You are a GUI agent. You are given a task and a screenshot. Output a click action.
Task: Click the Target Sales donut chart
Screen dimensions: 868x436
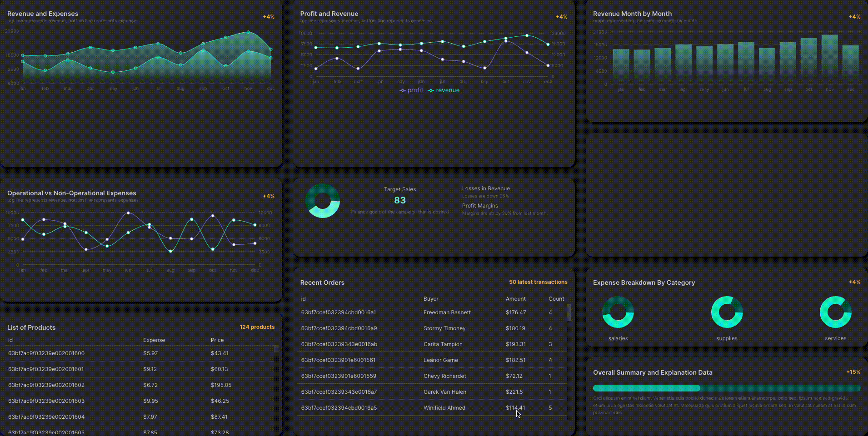(x=323, y=201)
